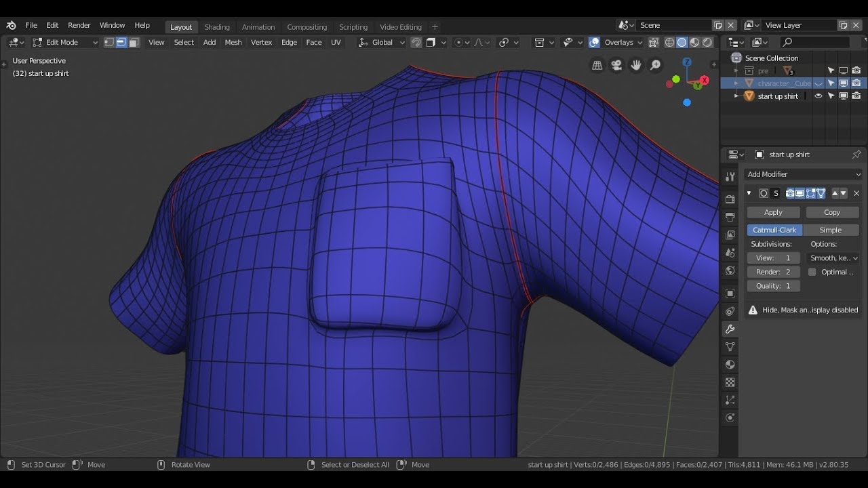Switch to the Shading workspace tab
The image size is (868, 488).
217,27
